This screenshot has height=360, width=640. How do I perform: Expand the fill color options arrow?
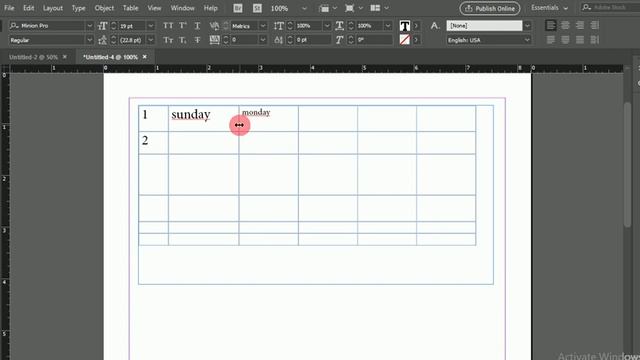[x=416, y=26]
